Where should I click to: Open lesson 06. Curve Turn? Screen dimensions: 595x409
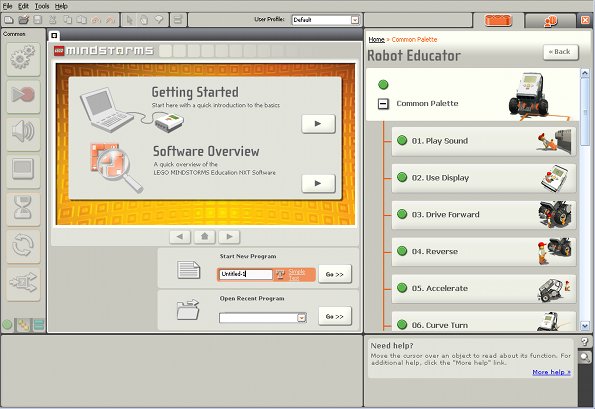(484, 321)
